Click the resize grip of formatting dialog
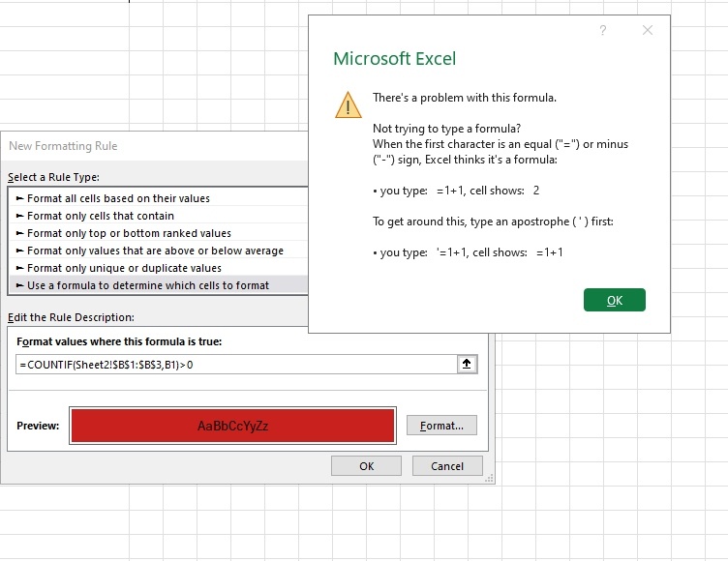Image resolution: width=728 pixels, height=561 pixels. pyautogui.click(x=489, y=479)
